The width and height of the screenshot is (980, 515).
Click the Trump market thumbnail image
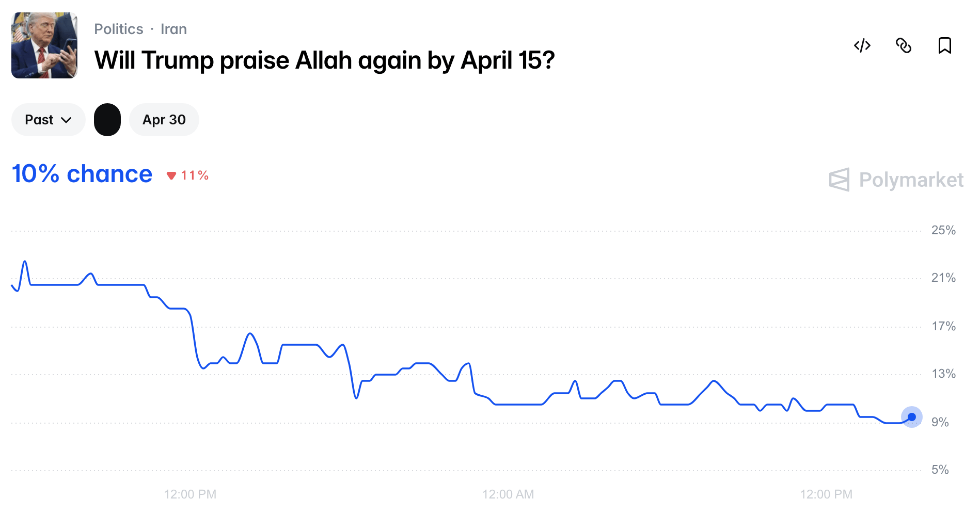[x=44, y=45]
